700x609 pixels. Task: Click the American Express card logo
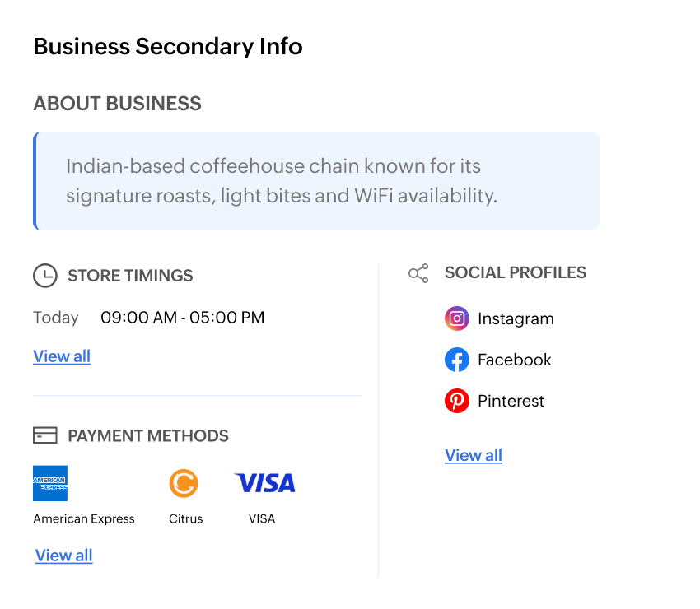pos(50,483)
